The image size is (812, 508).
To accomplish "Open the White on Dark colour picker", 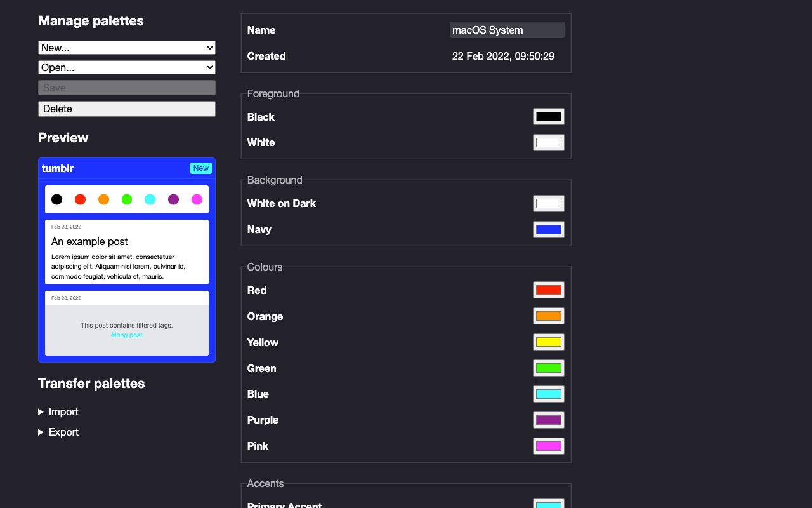I will click(x=549, y=203).
